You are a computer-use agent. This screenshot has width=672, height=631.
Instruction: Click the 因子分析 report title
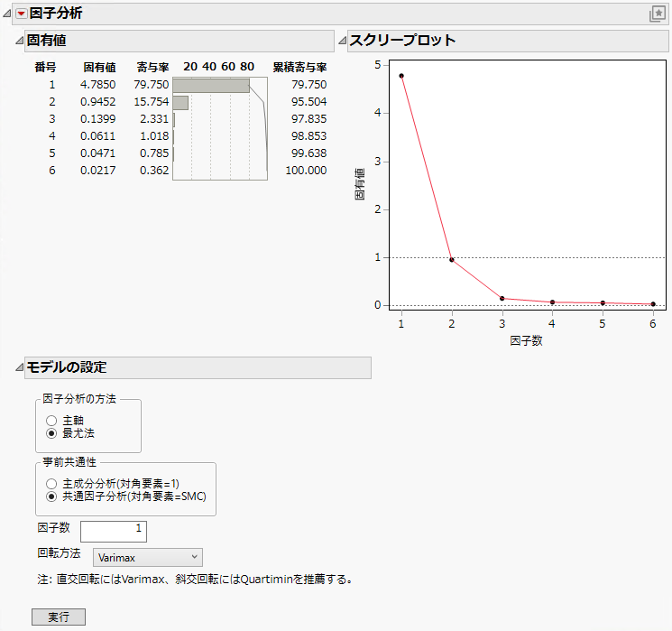pyautogui.click(x=56, y=14)
